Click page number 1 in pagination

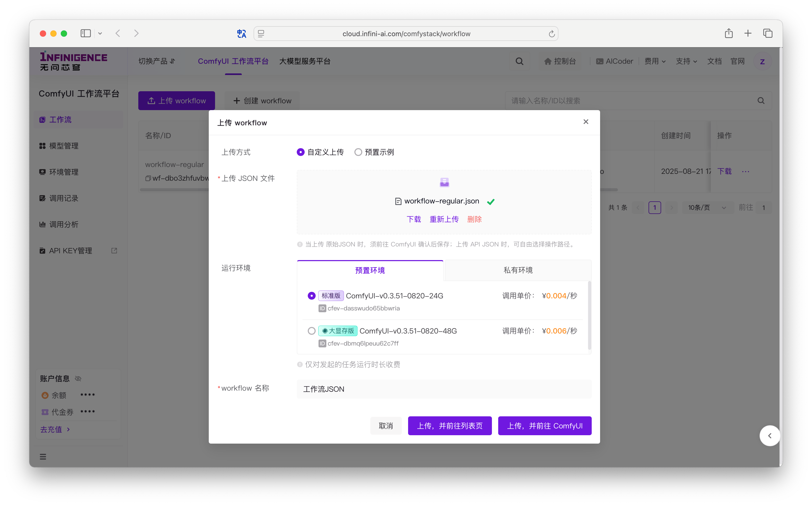[655, 207]
